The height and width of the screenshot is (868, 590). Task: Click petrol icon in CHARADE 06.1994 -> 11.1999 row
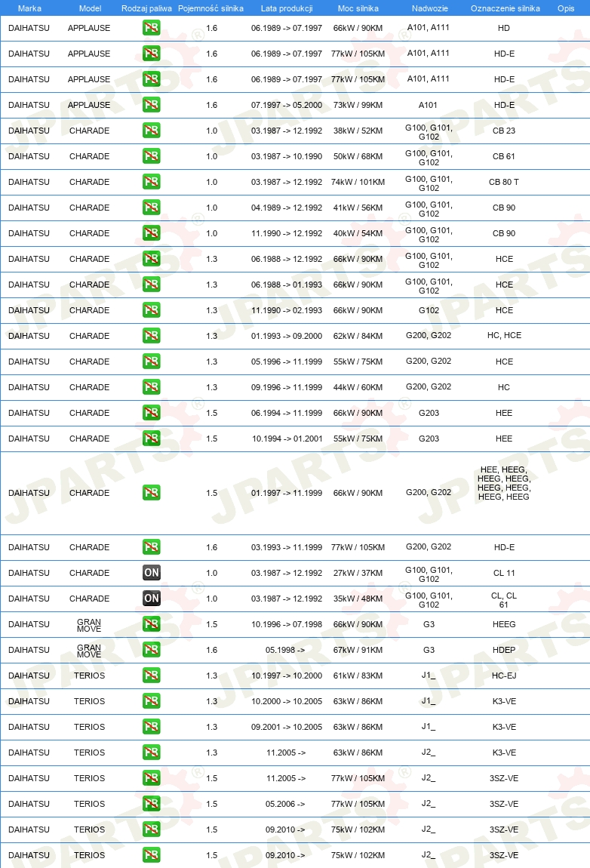tap(151, 412)
